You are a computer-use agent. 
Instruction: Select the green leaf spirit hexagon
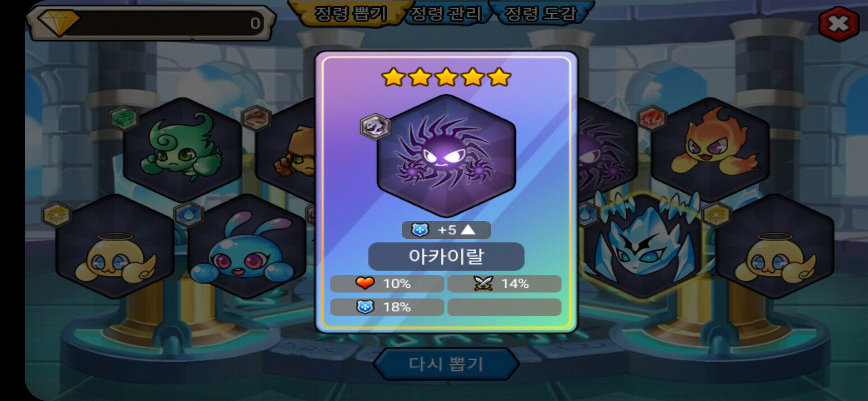pyautogui.click(x=183, y=150)
